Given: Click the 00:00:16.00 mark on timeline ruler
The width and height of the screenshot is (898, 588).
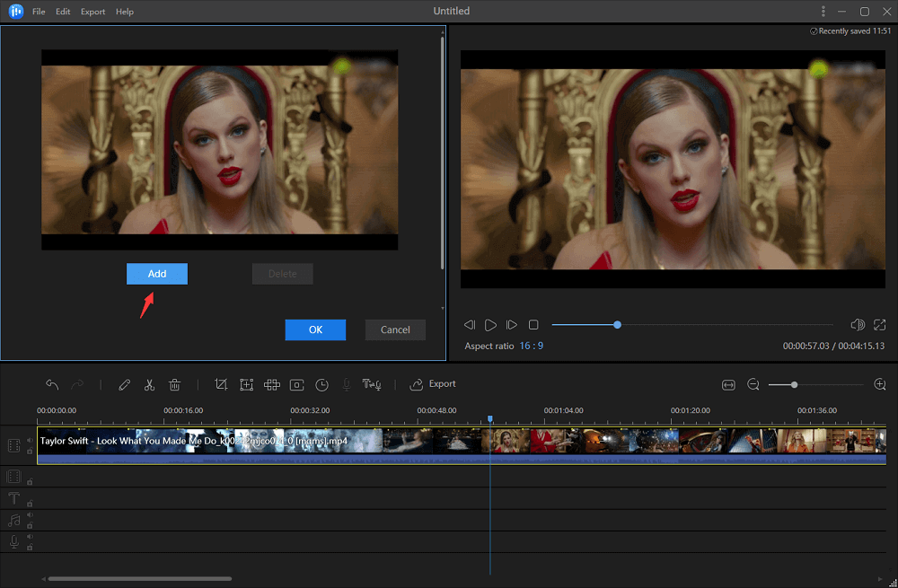Looking at the screenshot, I should click(183, 410).
